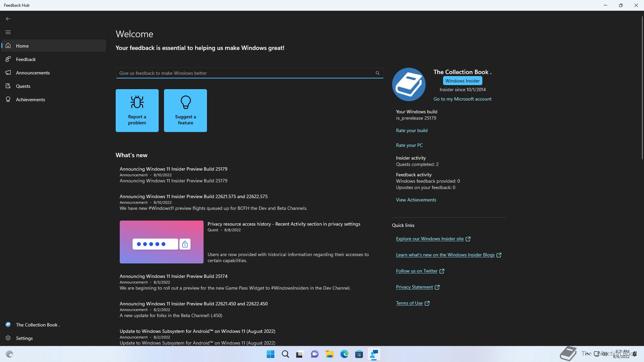Open Microsoft Edge from the taskbar

tap(344, 354)
